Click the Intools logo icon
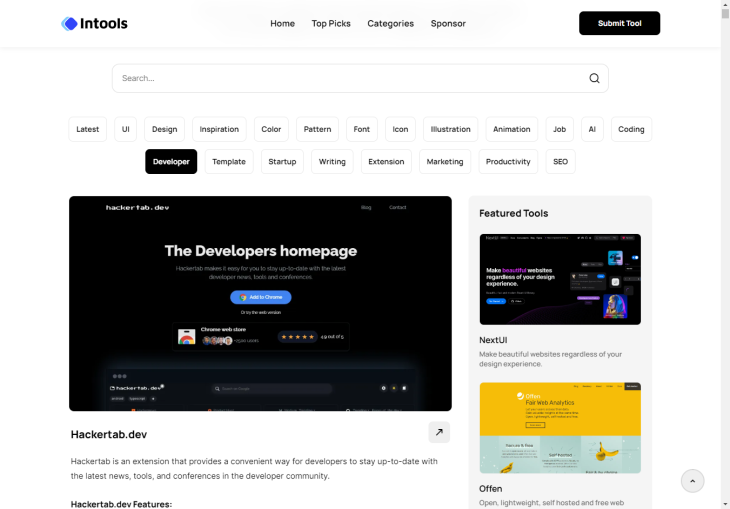 (69, 23)
